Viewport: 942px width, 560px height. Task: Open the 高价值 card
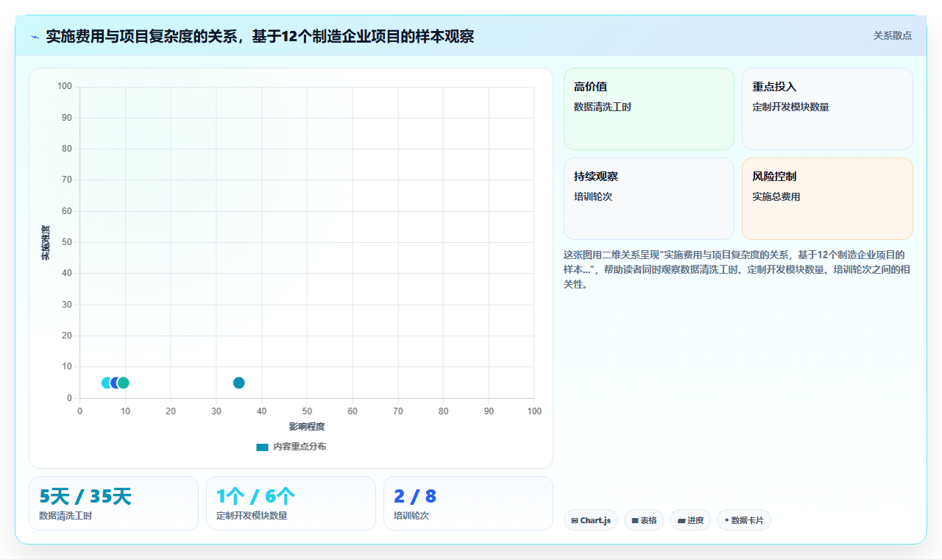(649, 109)
